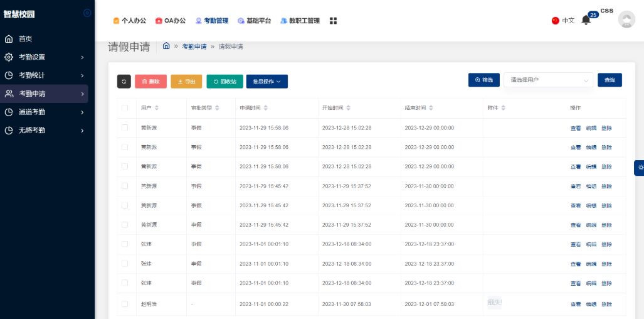Sort by 开始时间 column arrows
644x319 pixels.
[348, 108]
